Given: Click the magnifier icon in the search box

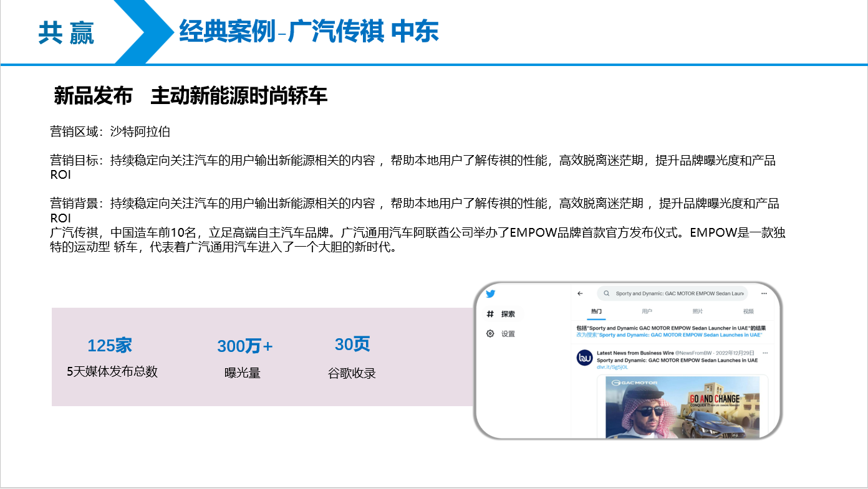Looking at the screenshot, I should tap(606, 293).
